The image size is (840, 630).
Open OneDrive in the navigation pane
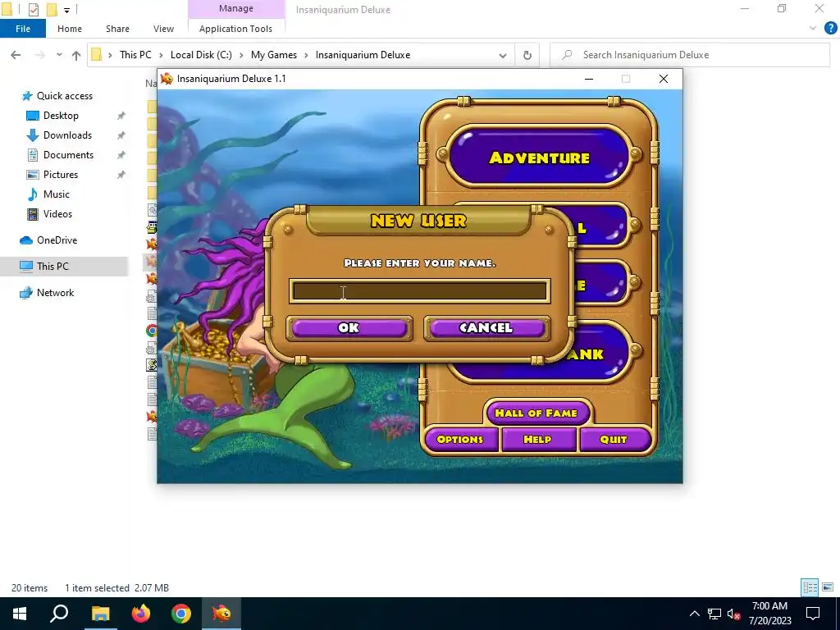click(x=57, y=240)
